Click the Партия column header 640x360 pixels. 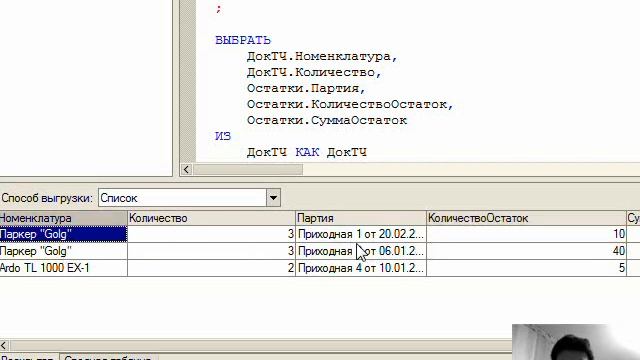[x=361, y=218]
